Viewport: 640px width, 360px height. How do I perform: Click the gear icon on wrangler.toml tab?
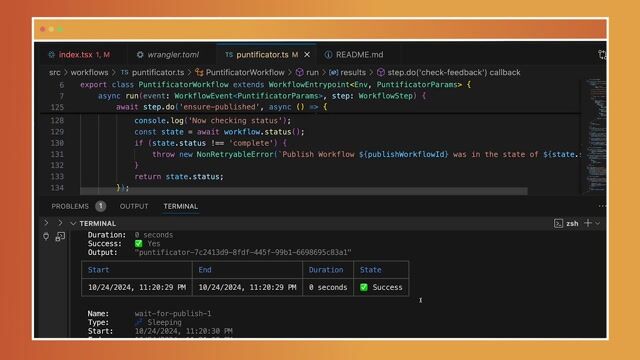[x=140, y=55]
